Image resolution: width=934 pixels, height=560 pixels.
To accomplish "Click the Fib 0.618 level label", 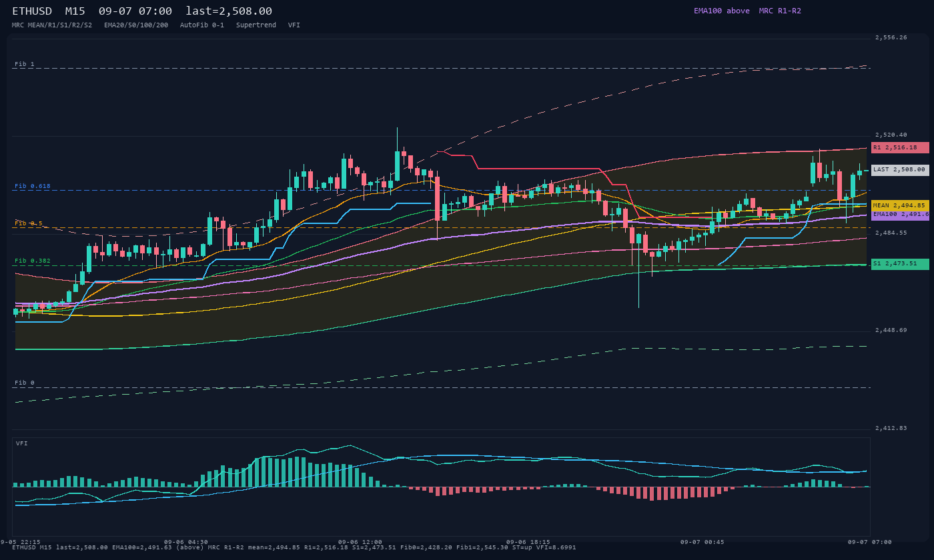I will click(x=33, y=186).
